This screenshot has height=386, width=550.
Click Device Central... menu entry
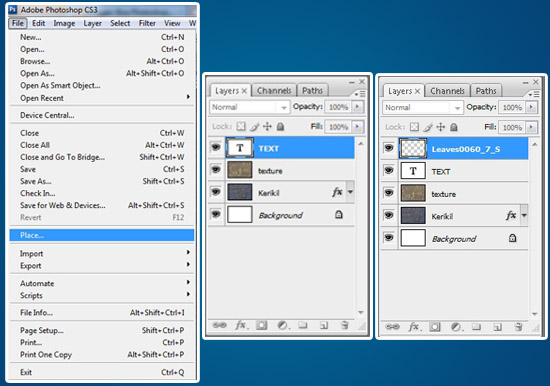(x=102, y=115)
